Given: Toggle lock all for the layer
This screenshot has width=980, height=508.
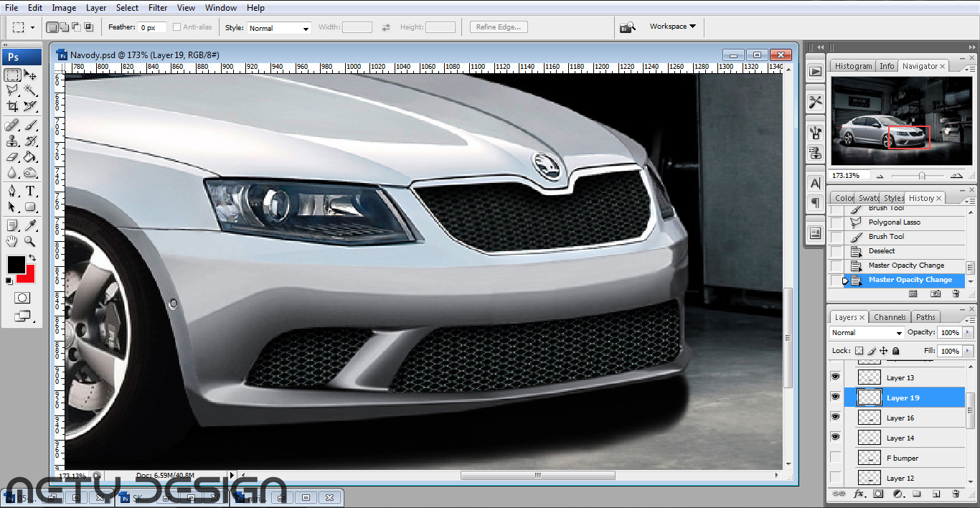Looking at the screenshot, I should click(895, 351).
